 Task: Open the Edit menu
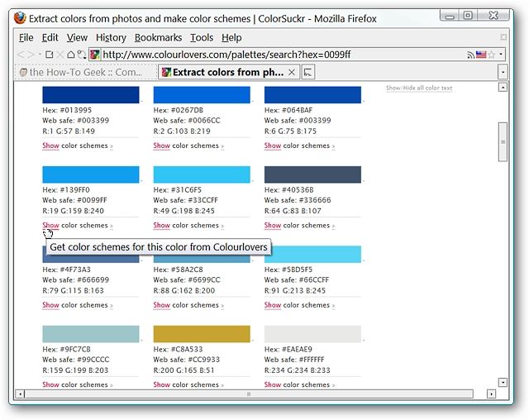tap(50, 37)
